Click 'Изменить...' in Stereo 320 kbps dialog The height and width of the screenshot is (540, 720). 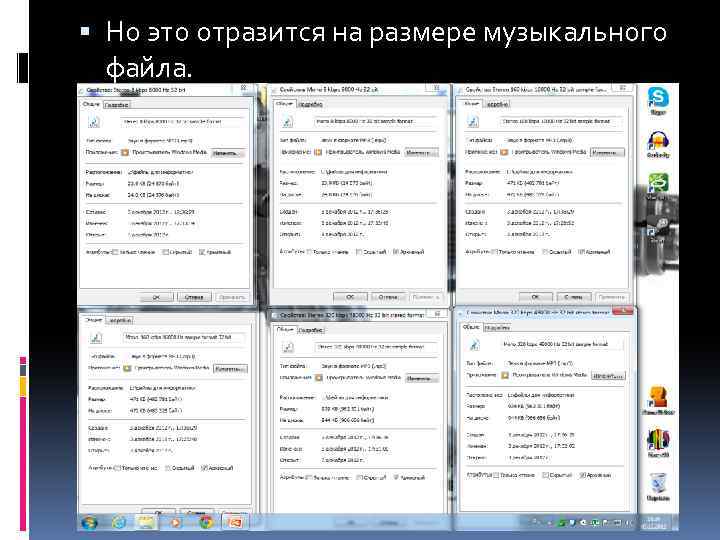(x=422, y=379)
